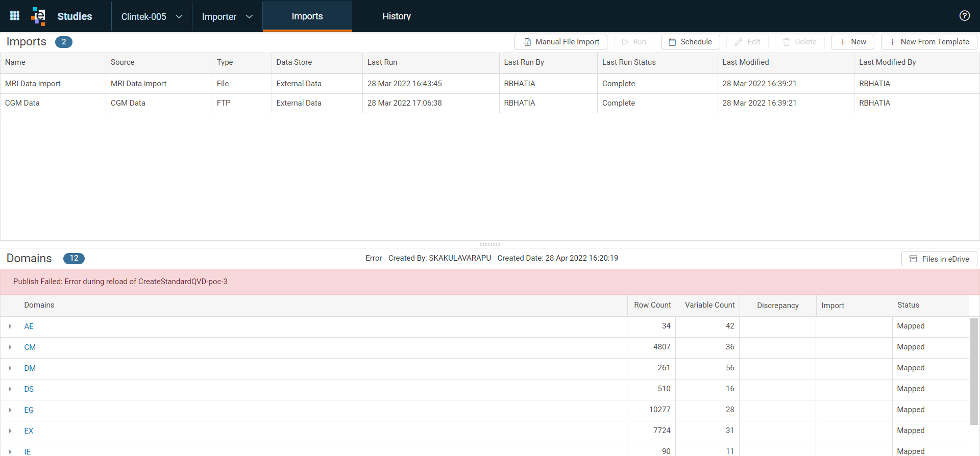Screen dimensions: 980x456
Task: Open Files in eDrive
Action: 939,259
